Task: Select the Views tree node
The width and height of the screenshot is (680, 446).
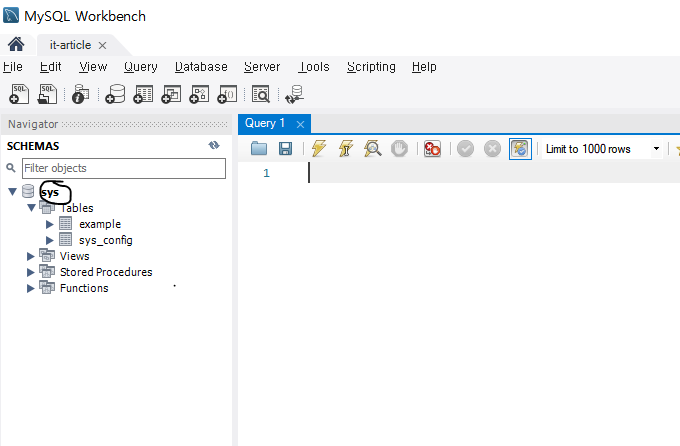Action: pos(75,256)
